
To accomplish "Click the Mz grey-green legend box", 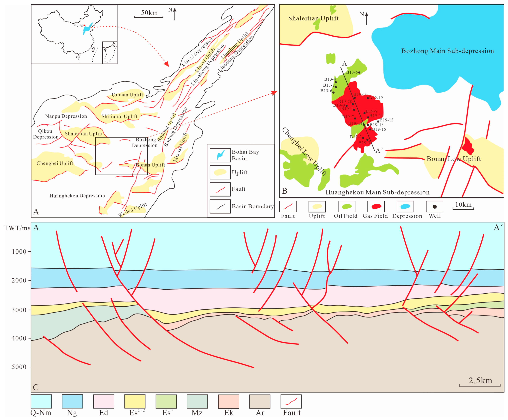I will click(x=197, y=401).
